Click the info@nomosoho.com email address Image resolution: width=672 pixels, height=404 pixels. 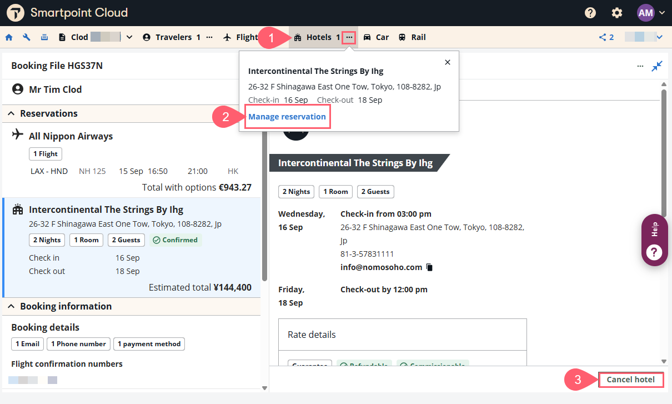[381, 267]
